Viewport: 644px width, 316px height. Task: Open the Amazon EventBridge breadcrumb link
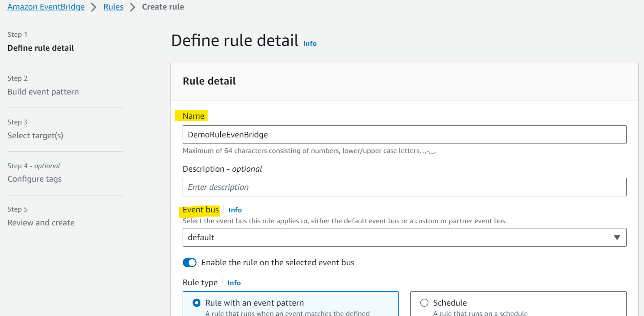(x=46, y=7)
